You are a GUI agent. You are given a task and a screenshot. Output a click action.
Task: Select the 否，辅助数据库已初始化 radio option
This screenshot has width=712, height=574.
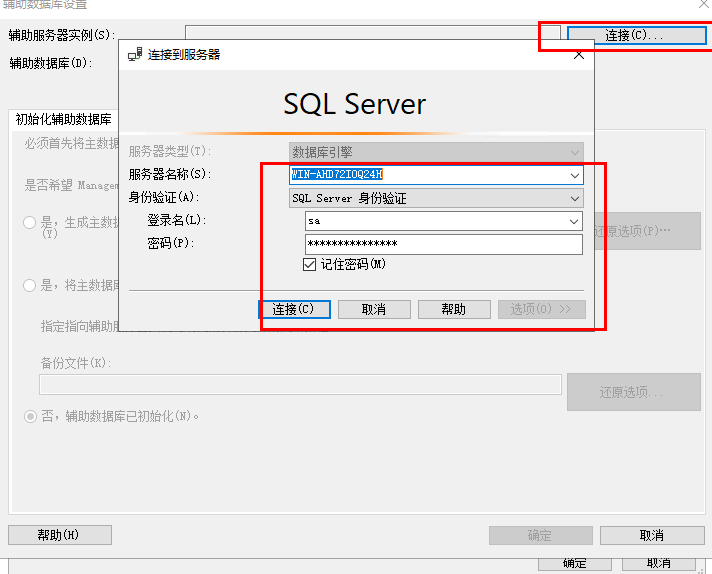[x=30, y=416]
